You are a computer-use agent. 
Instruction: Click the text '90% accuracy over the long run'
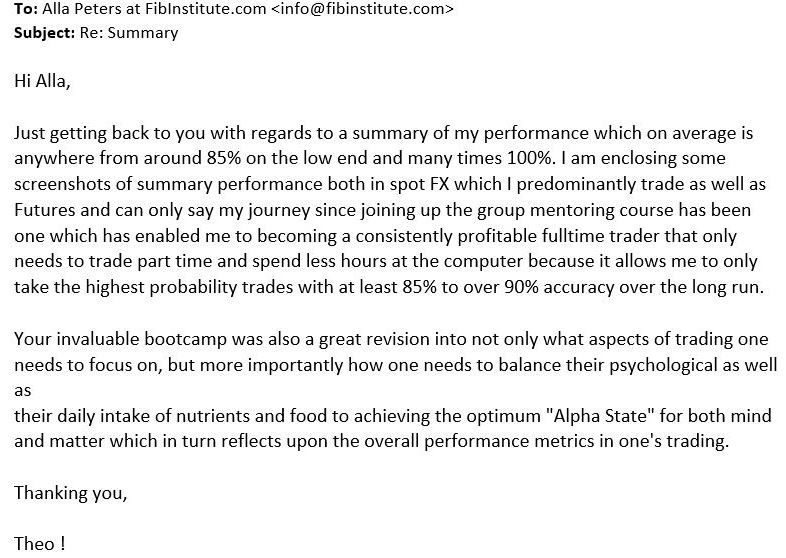pyautogui.click(x=631, y=287)
